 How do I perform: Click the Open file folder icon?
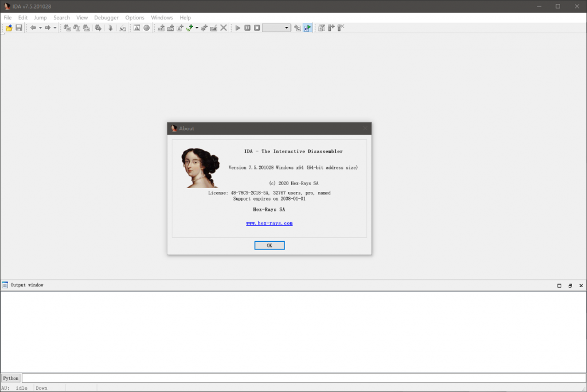(x=9, y=28)
